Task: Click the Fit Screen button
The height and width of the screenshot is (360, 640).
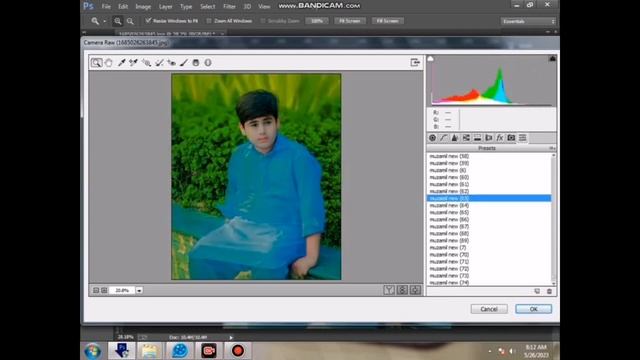Action: pyautogui.click(x=350, y=21)
